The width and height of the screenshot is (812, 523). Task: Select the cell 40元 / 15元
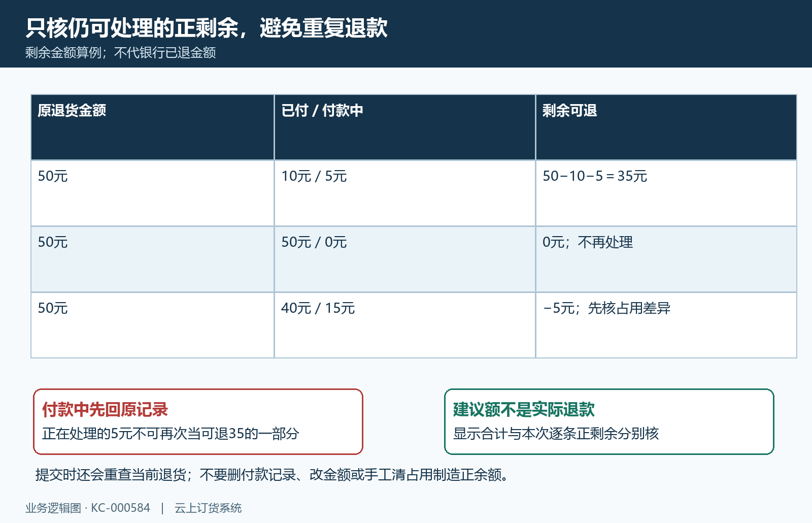pyautogui.click(x=404, y=325)
